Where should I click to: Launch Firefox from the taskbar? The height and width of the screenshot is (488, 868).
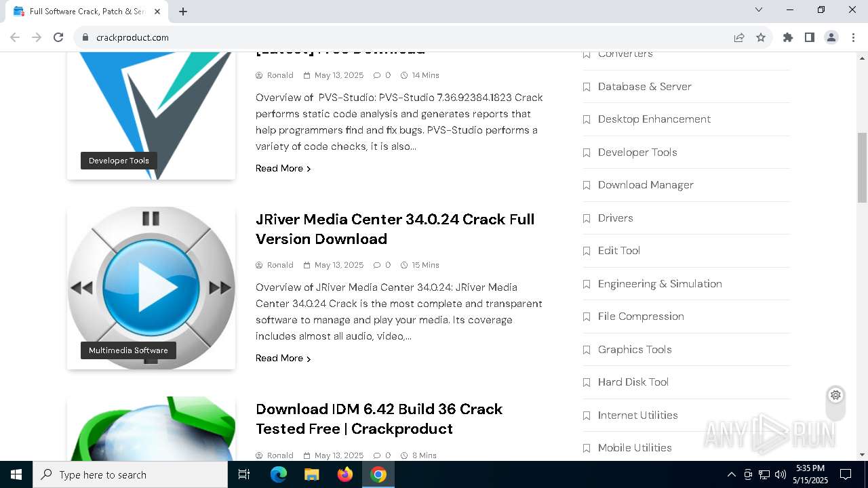(345, 474)
